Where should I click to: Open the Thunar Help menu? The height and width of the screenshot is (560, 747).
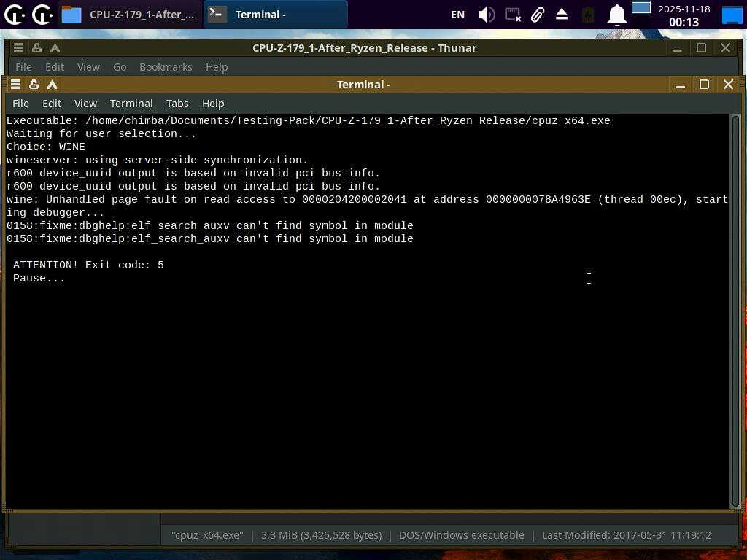tap(216, 67)
